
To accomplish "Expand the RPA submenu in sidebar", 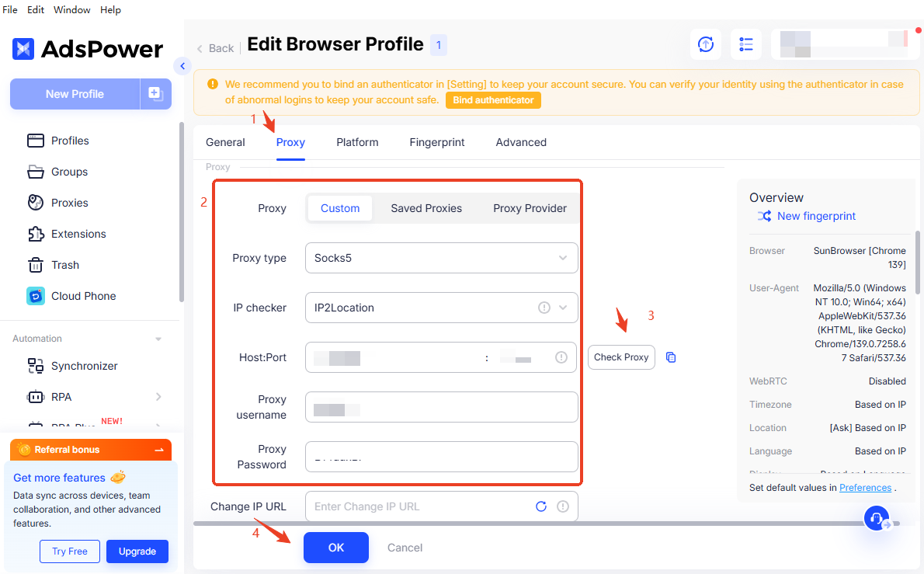I will click(158, 397).
